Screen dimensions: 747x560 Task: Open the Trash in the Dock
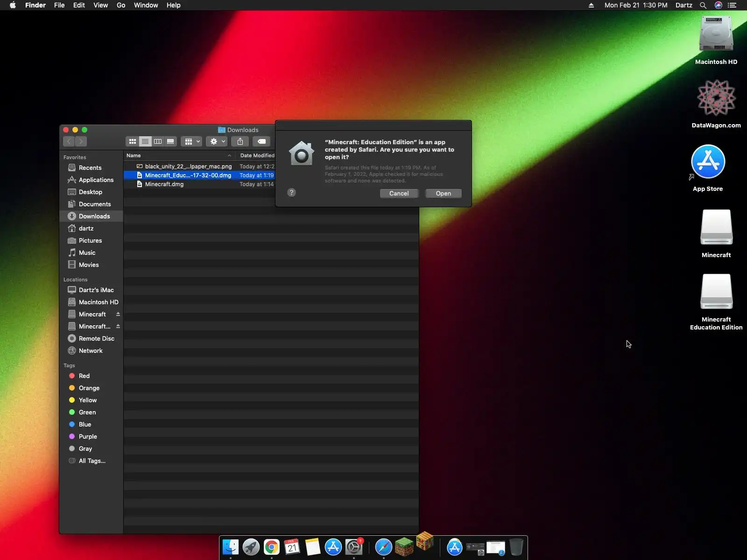coord(516,547)
